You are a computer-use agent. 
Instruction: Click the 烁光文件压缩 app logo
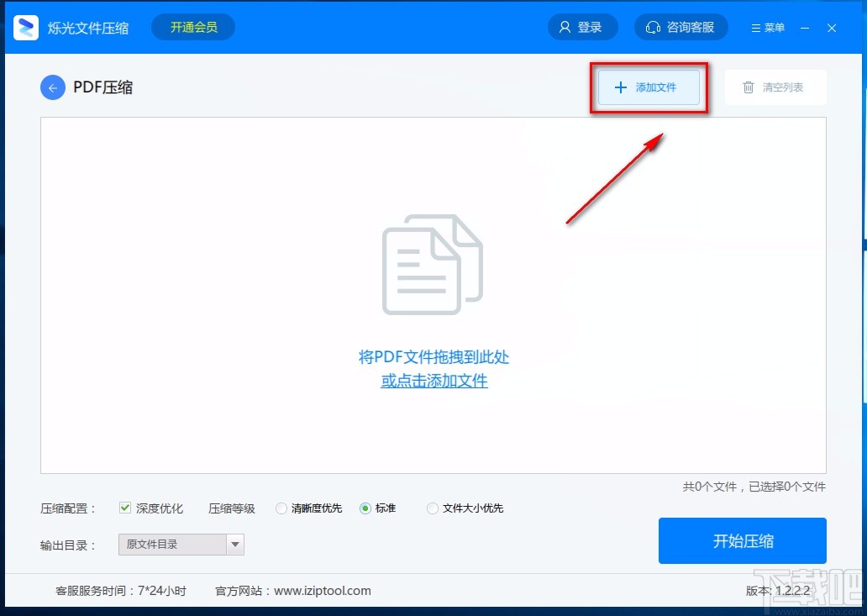tap(26, 28)
